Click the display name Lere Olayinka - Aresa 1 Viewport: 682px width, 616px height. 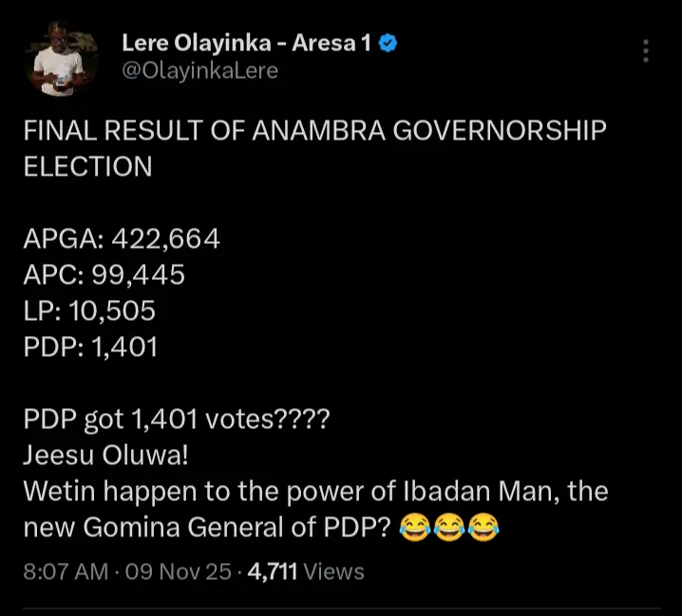(246, 43)
